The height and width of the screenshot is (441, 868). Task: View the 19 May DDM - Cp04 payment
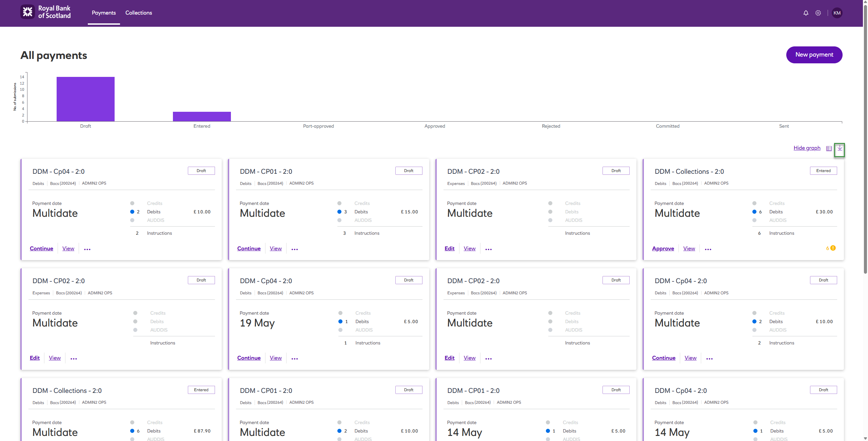[276, 358]
